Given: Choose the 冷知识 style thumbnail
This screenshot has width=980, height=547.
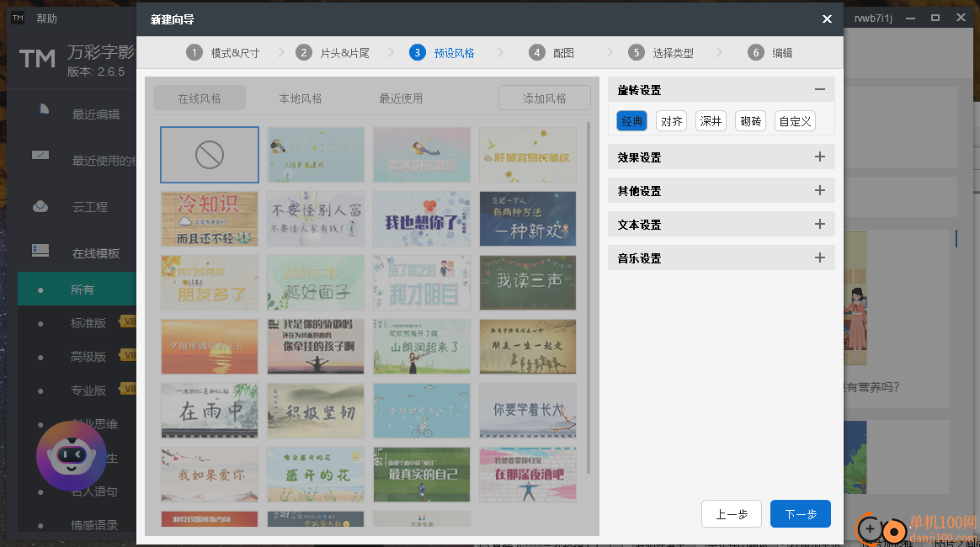Looking at the screenshot, I should [210, 219].
